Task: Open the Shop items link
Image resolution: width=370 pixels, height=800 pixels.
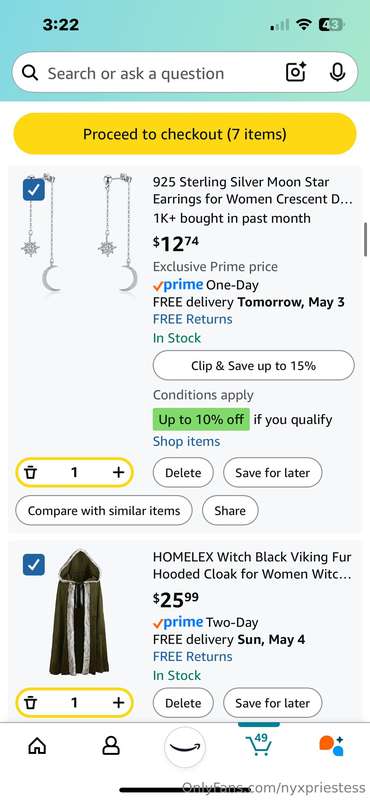Action: click(186, 441)
